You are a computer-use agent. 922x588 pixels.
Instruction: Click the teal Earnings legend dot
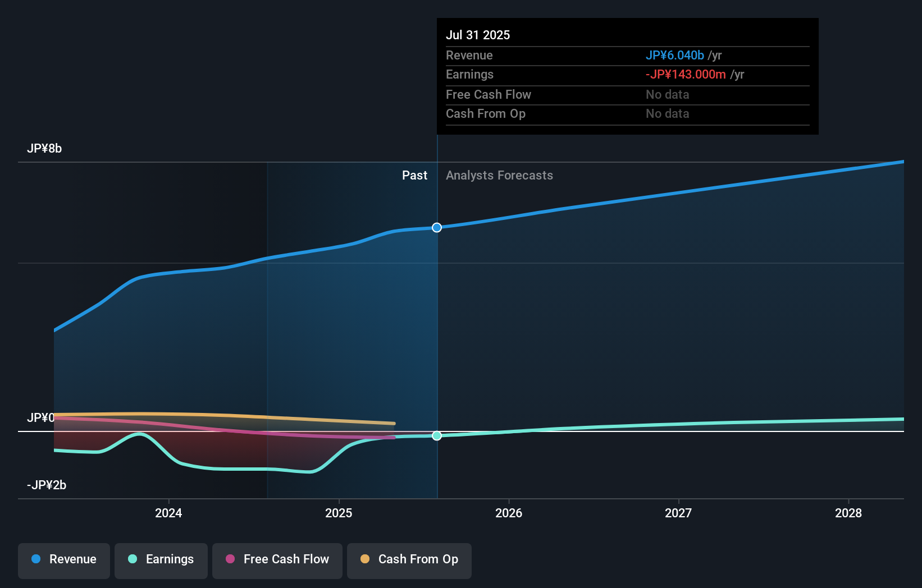[x=132, y=559]
